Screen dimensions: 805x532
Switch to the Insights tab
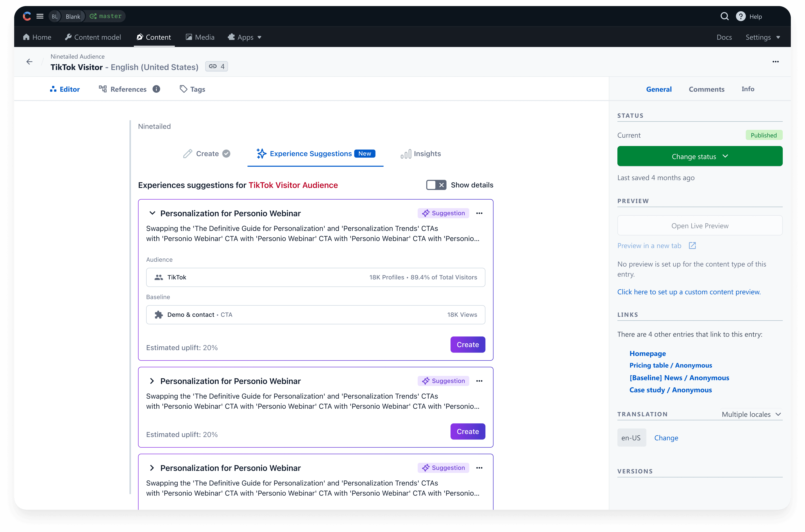click(421, 154)
